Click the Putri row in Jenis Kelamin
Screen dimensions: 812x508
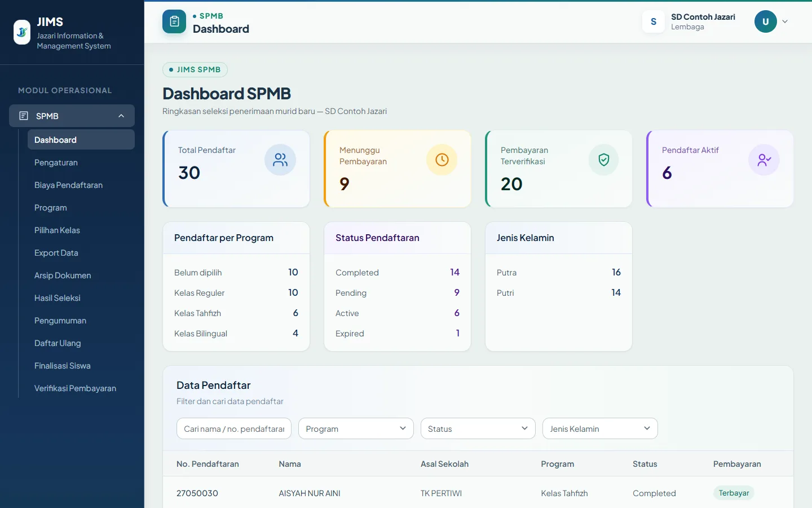559,292
